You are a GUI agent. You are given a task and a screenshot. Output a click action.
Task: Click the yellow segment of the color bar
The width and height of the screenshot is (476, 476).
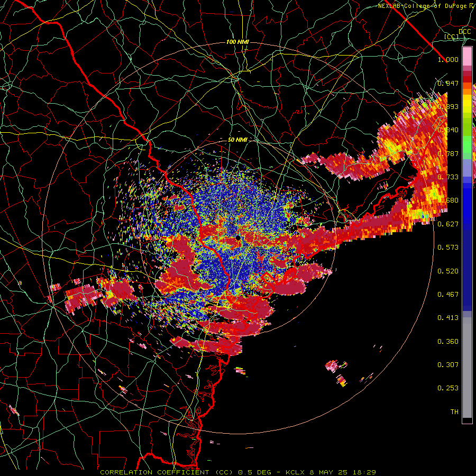(x=467, y=104)
